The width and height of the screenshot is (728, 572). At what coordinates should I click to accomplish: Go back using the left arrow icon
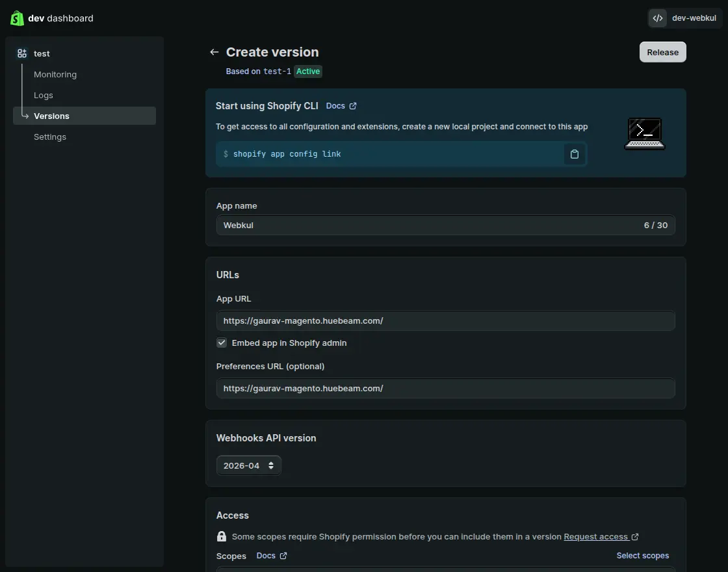pos(214,52)
